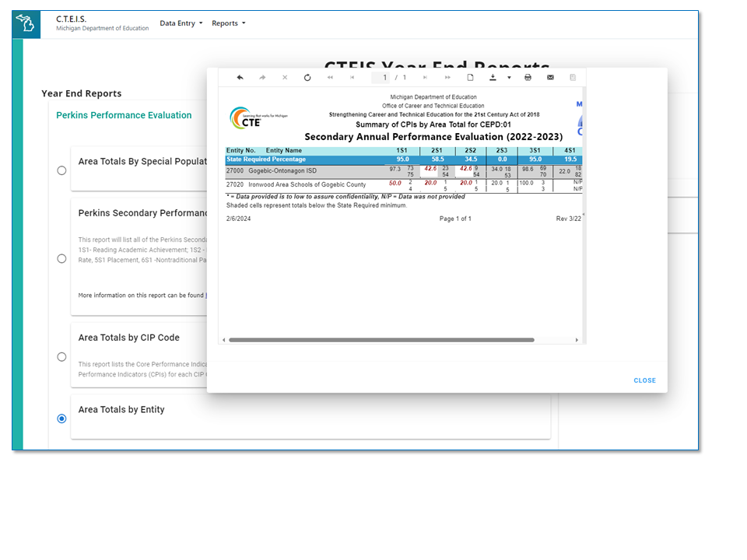Select Area Totals by CIP Code option
The image size is (747, 560).
point(62,357)
